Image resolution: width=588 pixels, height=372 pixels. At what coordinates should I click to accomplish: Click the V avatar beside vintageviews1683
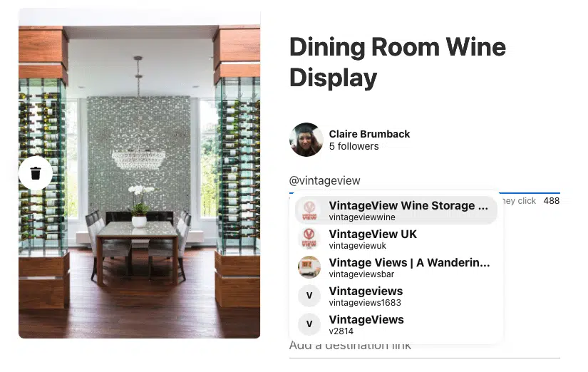click(x=309, y=296)
